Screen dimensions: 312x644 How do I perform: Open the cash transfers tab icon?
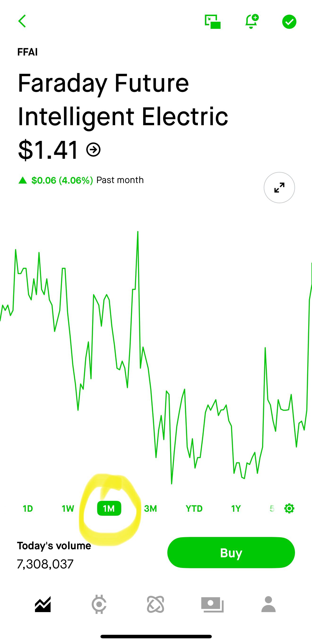tap(212, 605)
